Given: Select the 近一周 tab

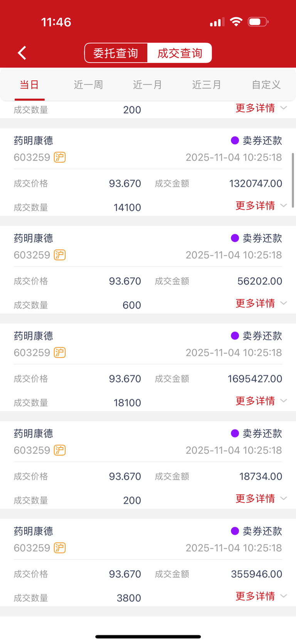Looking at the screenshot, I should pos(89,85).
